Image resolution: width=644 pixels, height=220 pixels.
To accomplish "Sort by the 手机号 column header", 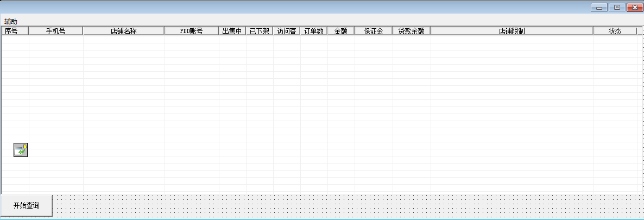I will (55, 31).
